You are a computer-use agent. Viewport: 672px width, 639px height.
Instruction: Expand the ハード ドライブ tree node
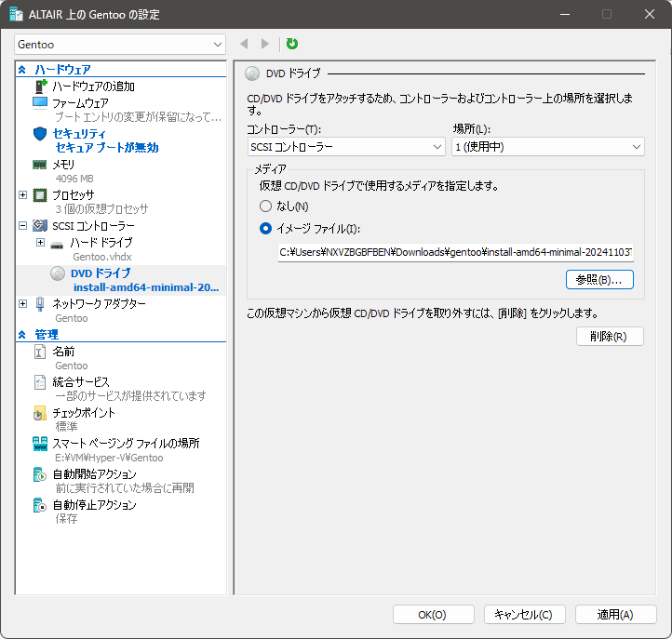pyautogui.click(x=40, y=243)
